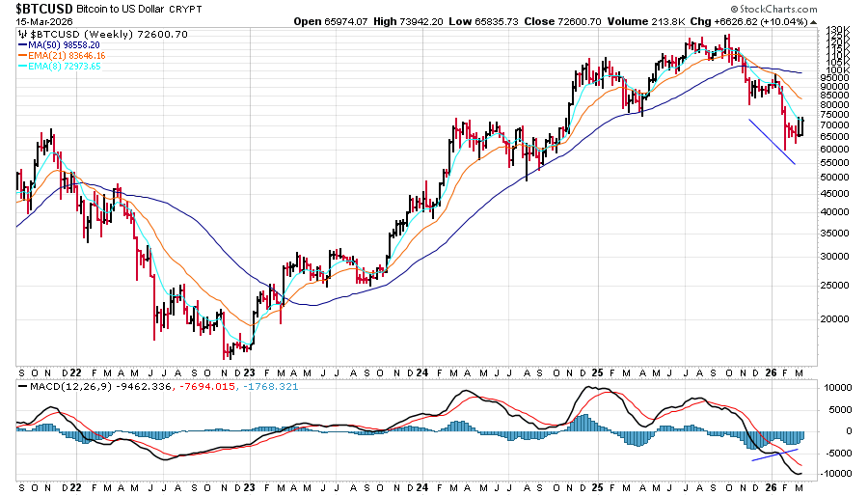
Task: Click year 24 on the MACD panel time axis
Action: point(421,487)
